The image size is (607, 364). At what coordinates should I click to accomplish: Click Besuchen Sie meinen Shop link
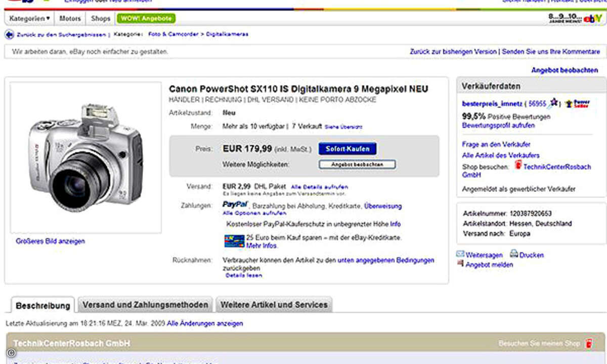tap(539, 343)
